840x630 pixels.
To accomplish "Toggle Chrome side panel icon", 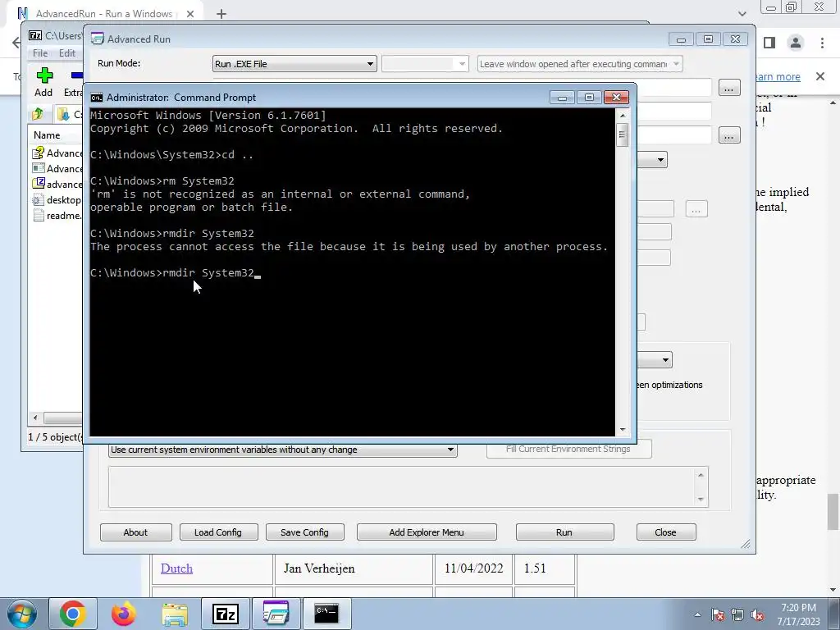I will coord(769,43).
